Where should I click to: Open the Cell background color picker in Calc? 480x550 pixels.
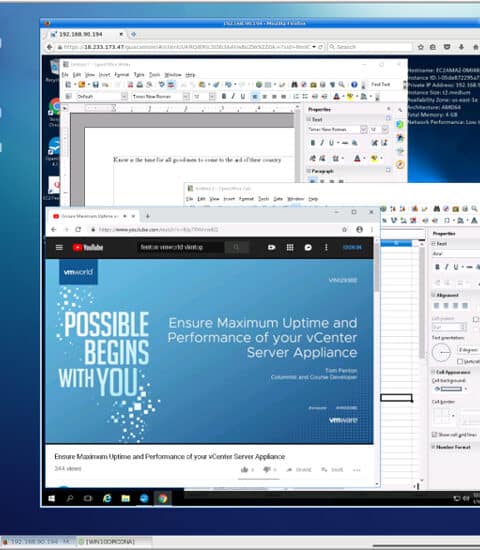[x=451, y=389]
